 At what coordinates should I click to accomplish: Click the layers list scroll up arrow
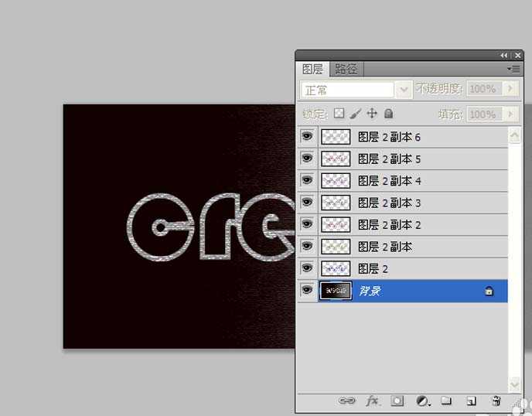click(515, 135)
